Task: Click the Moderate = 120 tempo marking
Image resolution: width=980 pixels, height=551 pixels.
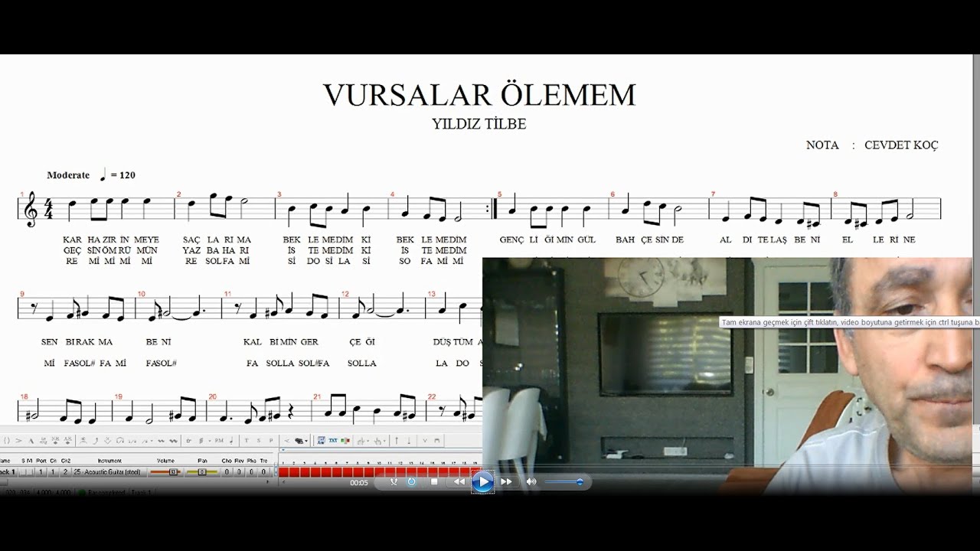Action: (x=91, y=175)
